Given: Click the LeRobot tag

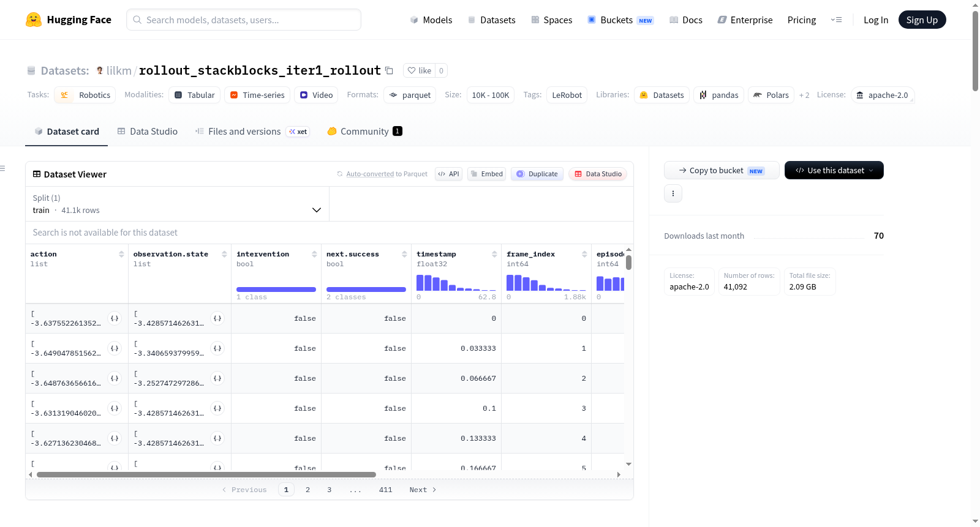Looking at the screenshot, I should [x=567, y=95].
